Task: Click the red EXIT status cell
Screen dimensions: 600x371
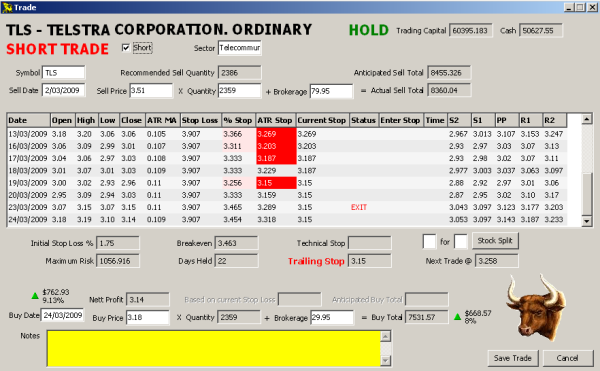Action: click(359, 207)
